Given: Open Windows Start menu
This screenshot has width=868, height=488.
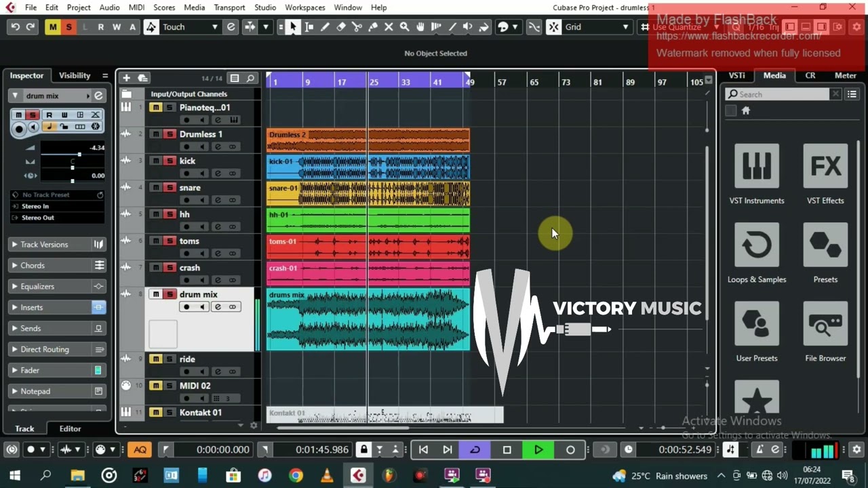Looking at the screenshot, I should tap(14, 475).
